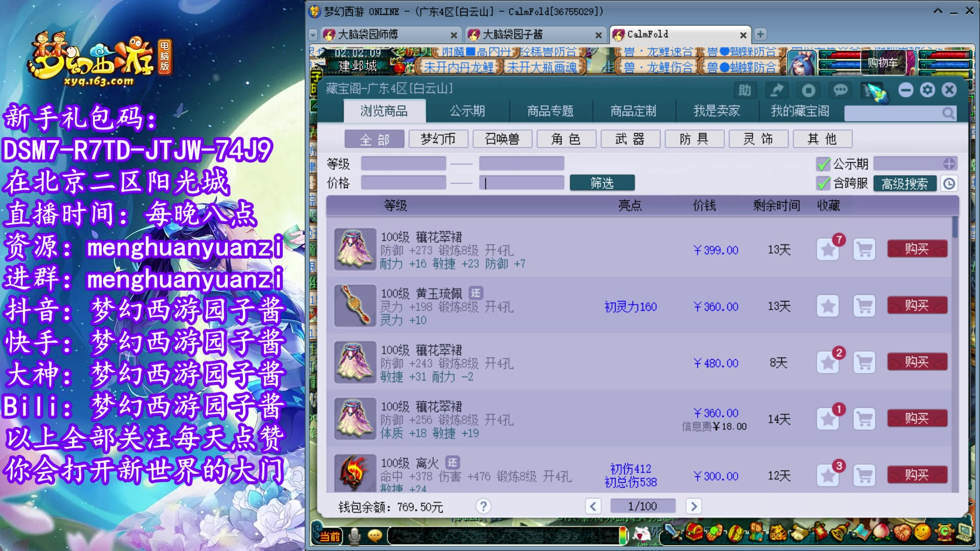Open the handshake friends icon in the bottom toolbar
The width and height of the screenshot is (980, 551).
(902, 533)
